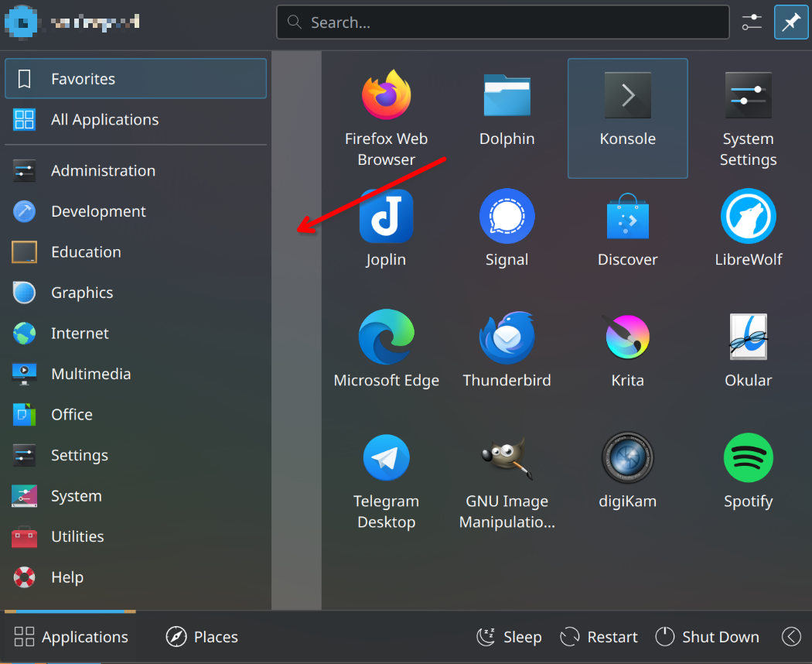Open Signal messenger
The width and height of the screenshot is (812, 664).
[507, 228]
